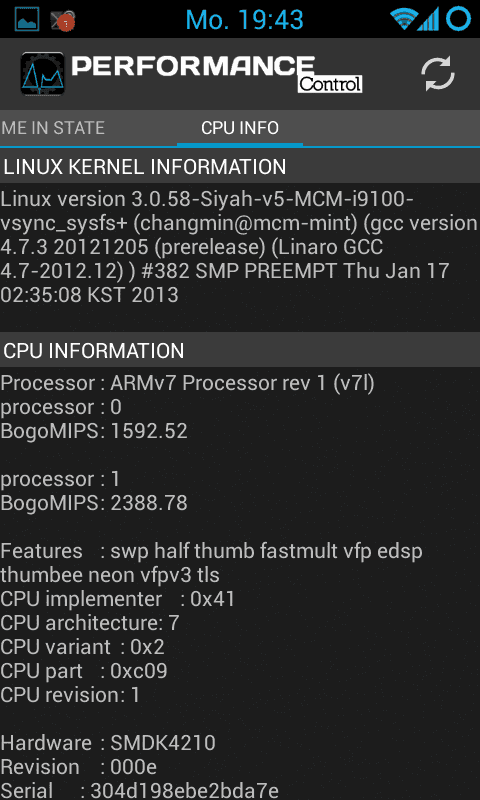Tap the Wi-Fi signal status icon
This screenshot has height=800, width=480.
[x=403, y=20]
